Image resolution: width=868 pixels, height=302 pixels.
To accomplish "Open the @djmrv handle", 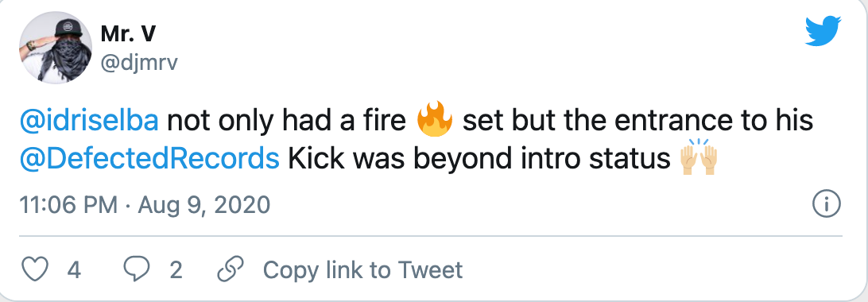I will tap(139, 63).
